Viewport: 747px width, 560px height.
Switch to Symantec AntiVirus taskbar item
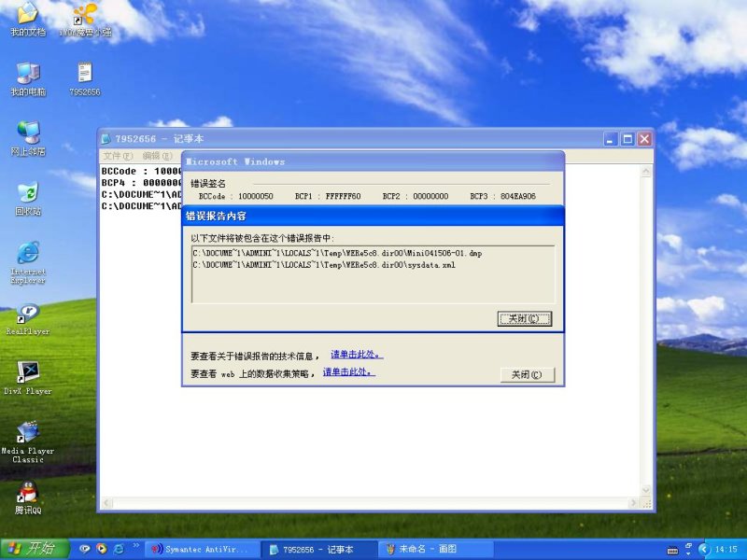coord(200,549)
